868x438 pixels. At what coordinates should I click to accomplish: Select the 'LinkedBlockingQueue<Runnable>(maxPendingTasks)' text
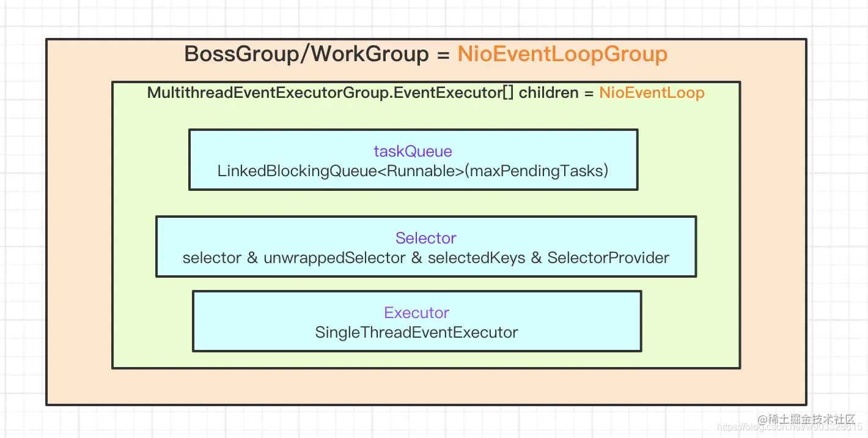point(413,171)
